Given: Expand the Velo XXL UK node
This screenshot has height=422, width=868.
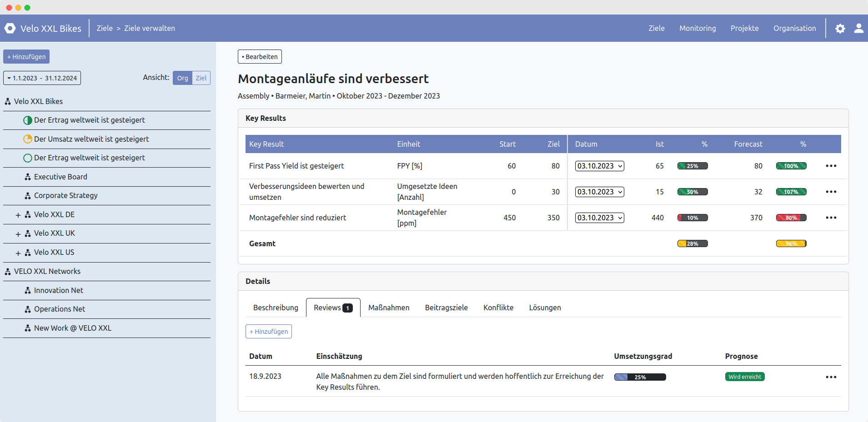Looking at the screenshot, I should click(18, 234).
